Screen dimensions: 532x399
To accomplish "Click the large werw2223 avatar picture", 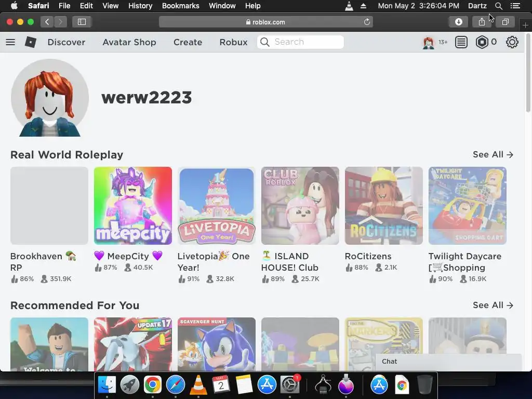I will (50, 98).
